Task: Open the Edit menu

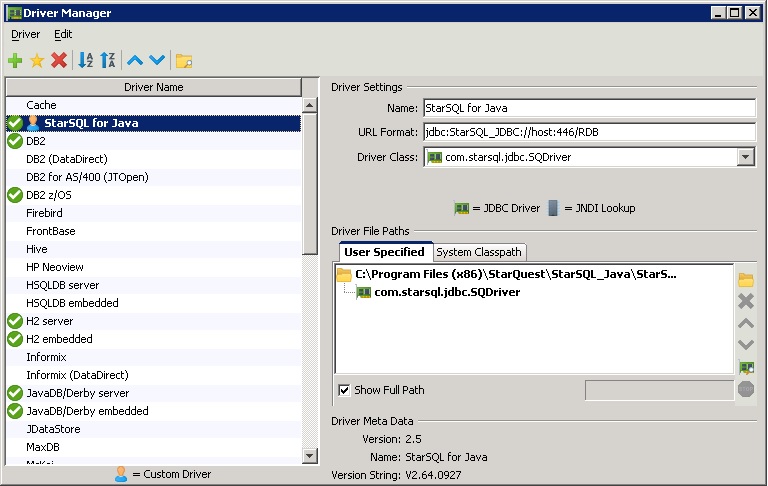Action: pyautogui.click(x=63, y=34)
